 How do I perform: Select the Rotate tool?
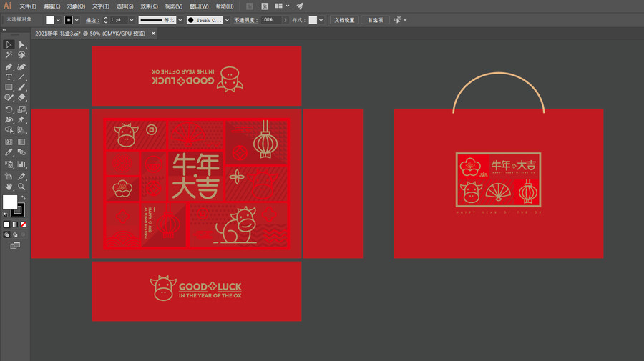(9, 109)
